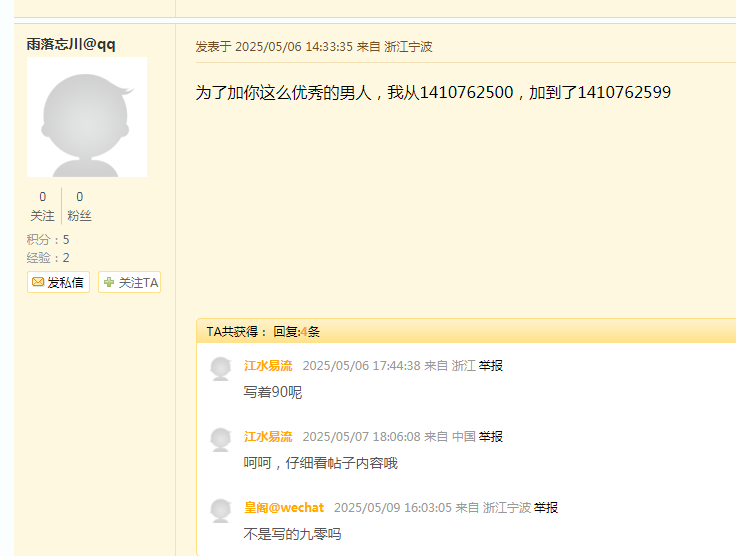Click timestamp 2025/05/09 16:03:05 来自 浙江宁波
This screenshot has height=556, width=736.
(432, 508)
